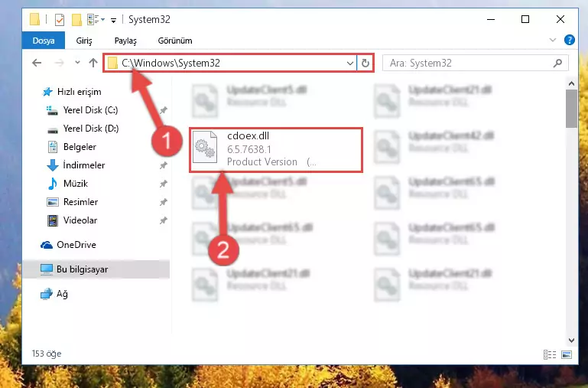Image resolution: width=588 pixels, height=388 pixels.
Task: Click the Belgeler document icon
Action: coord(53,147)
